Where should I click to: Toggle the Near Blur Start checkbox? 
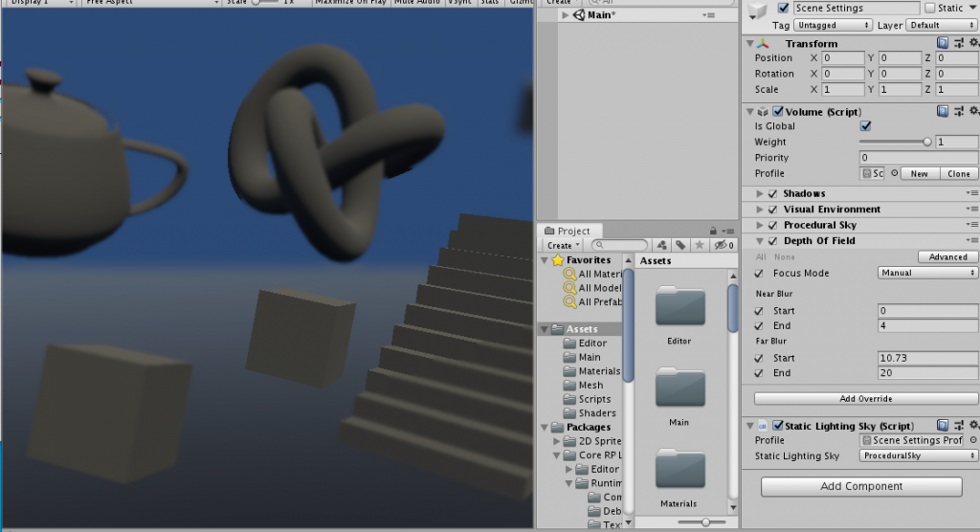point(759,311)
